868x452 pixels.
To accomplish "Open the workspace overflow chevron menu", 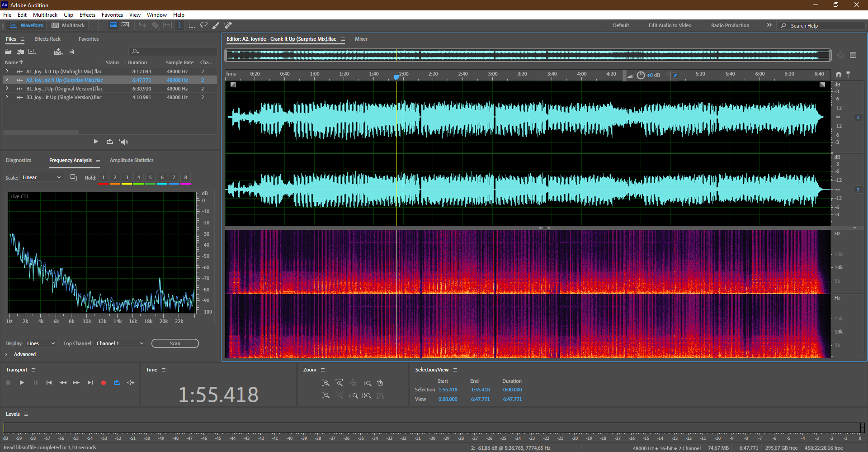I will 769,25.
